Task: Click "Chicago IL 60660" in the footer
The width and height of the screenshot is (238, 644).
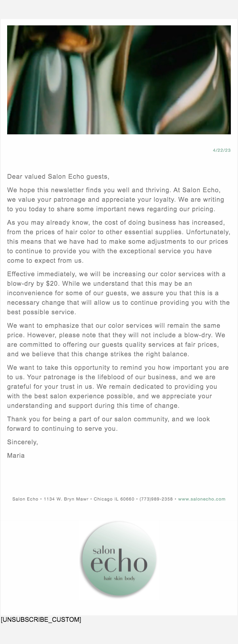Action: (114, 499)
